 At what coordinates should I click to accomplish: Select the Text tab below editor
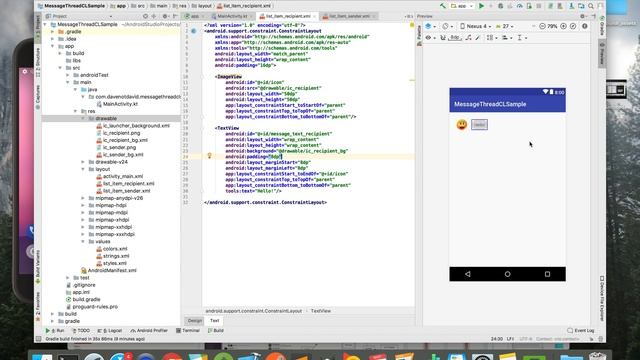click(x=214, y=320)
